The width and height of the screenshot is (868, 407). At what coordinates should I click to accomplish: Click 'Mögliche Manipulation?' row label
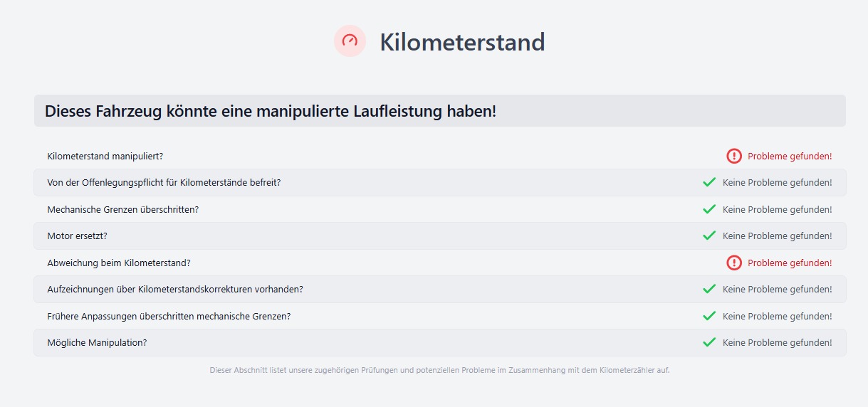(97, 342)
